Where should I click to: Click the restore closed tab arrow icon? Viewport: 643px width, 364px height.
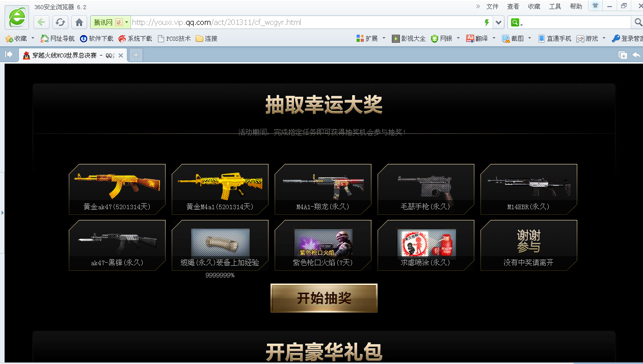tap(636, 55)
